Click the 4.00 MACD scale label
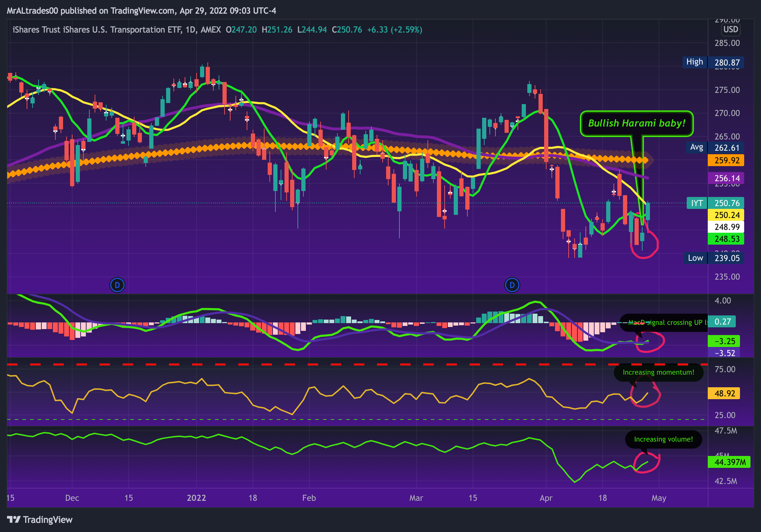761x532 pixels. (723, 301)
